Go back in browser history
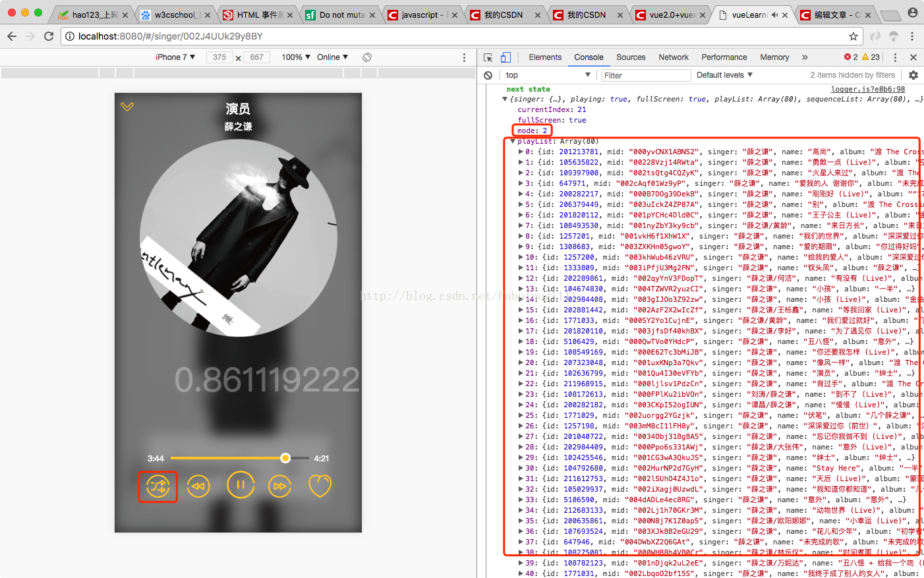Screen dimensions: 924x578 [12, 36]
